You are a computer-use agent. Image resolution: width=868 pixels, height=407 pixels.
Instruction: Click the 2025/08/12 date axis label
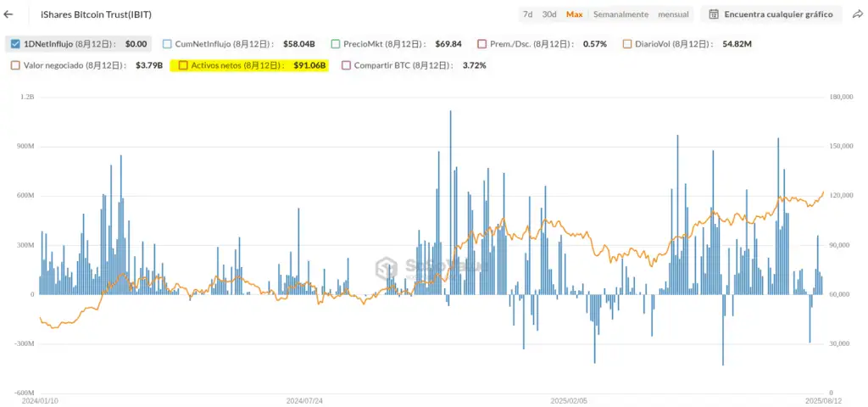tap(822, 399)
